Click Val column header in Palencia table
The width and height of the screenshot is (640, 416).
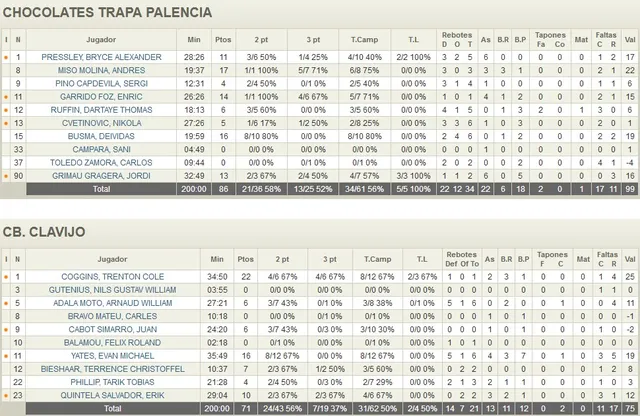tap(630, 40)
